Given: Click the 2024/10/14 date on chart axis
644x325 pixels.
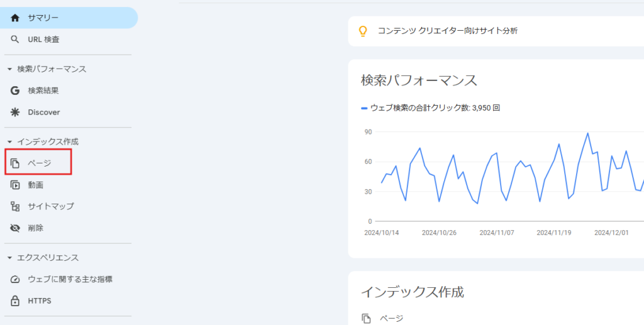Looking at the screenshot, I should click(x=382, y=233).
